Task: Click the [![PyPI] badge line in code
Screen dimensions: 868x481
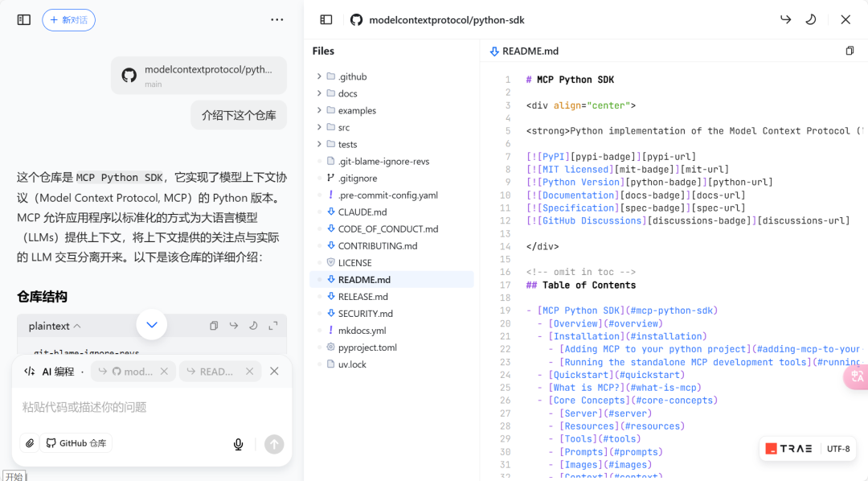Action: (611, 157)
